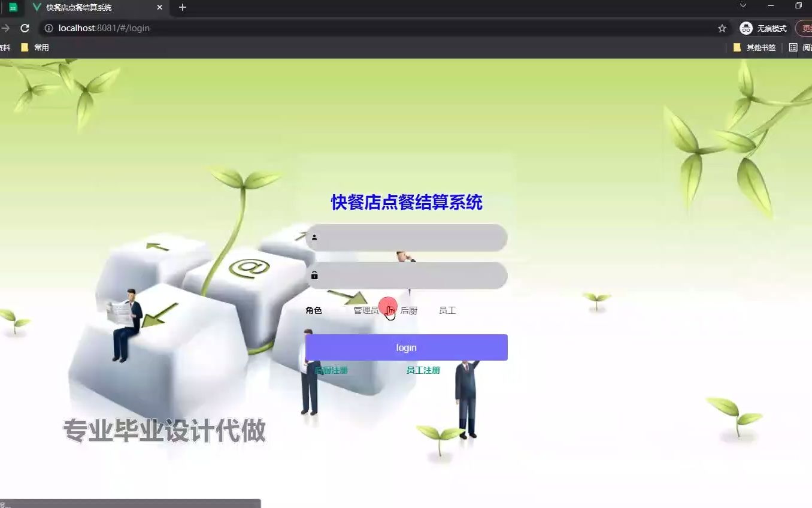Click the purple login button
This screenshot has height=508, width=812.
(406, 347)
